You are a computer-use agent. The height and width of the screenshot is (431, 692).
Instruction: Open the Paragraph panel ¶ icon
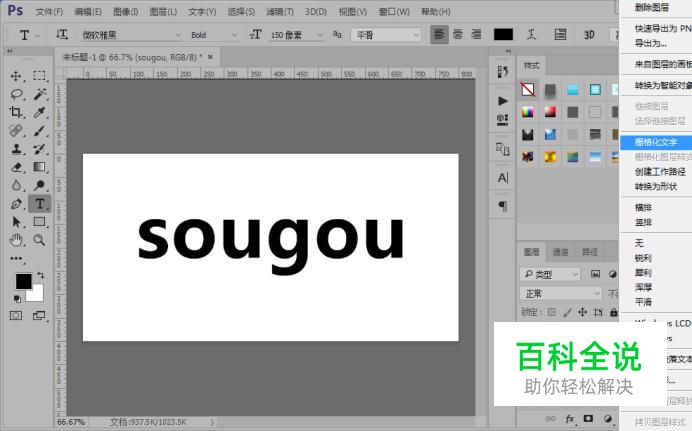[503, 206]
